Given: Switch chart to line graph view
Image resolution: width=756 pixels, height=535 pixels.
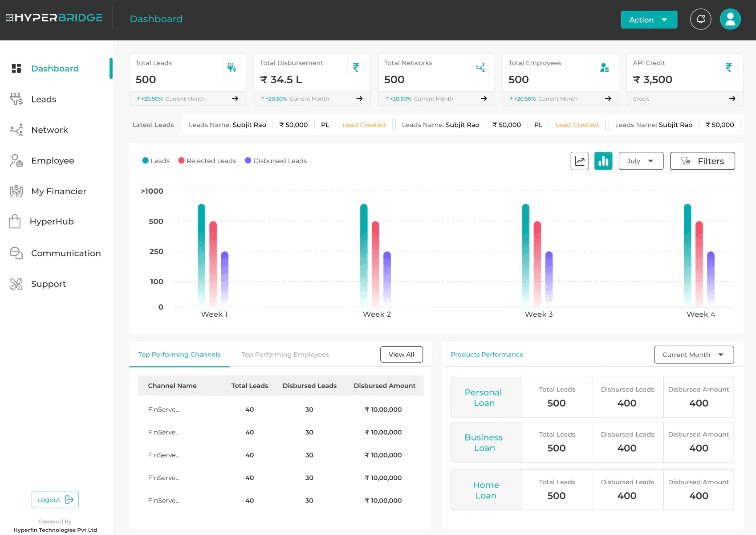Looking at the screenshot, I should 579,161.
